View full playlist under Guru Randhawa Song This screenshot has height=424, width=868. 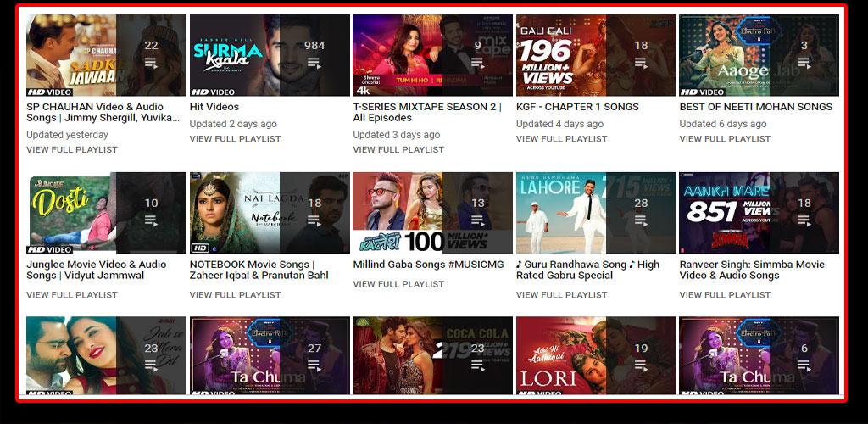[x=562, y=295]
